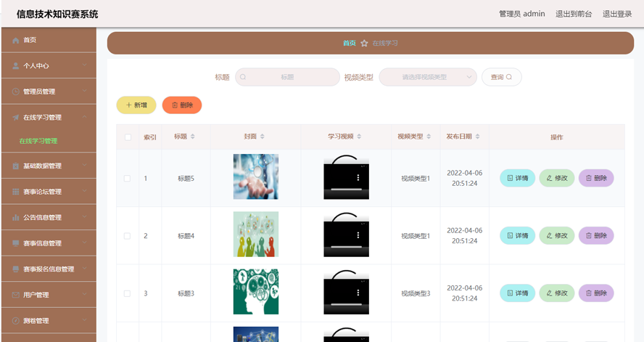
Task: Click the brain cover thumbnail of 标题3
Action: (x=256, y=292)
